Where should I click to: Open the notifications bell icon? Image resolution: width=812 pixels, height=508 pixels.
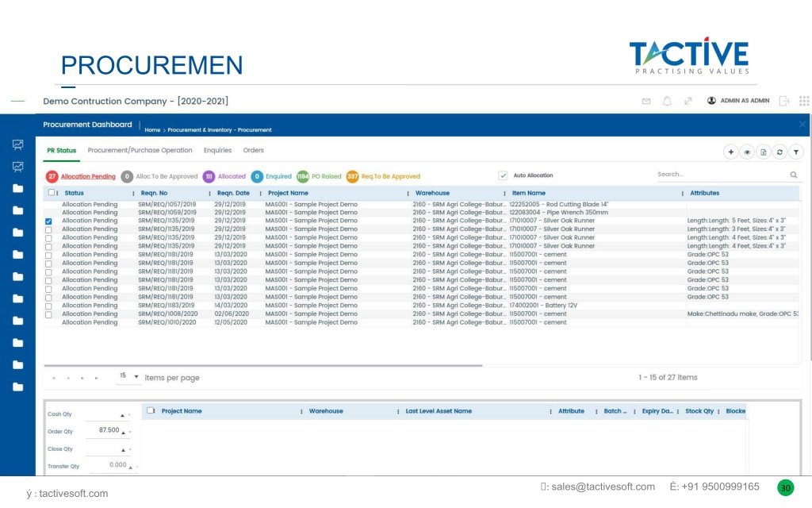[x=667, y=101]
